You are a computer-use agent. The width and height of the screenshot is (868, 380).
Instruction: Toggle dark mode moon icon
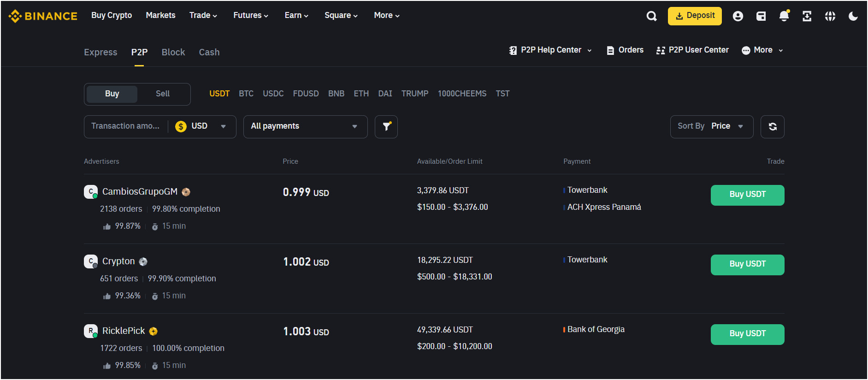pos(853,16)
